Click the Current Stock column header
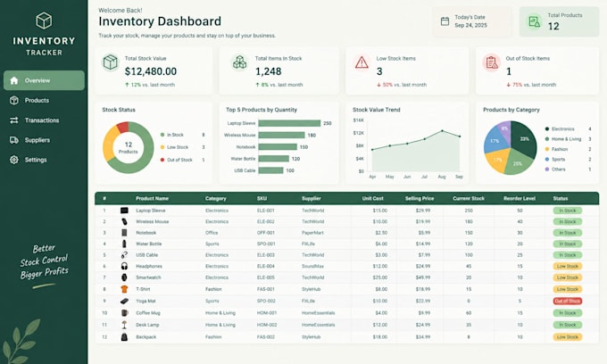The height and width of the screenshot is (364, 607). pyautogui.click(x=469, y=198)
